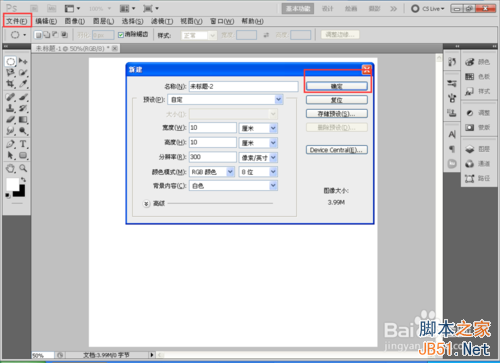500x363 pixels.
Task: Select the Crop tool
Action: click(10, 83)
